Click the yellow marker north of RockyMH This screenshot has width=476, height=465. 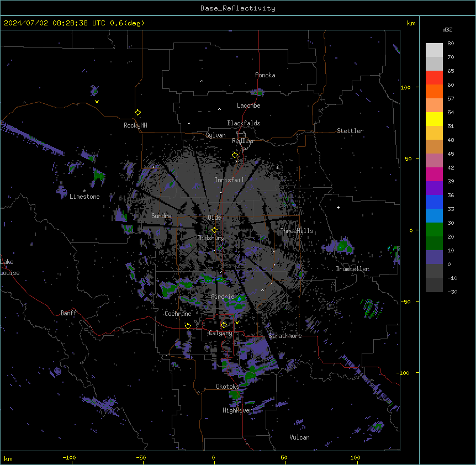coord(137,112)
